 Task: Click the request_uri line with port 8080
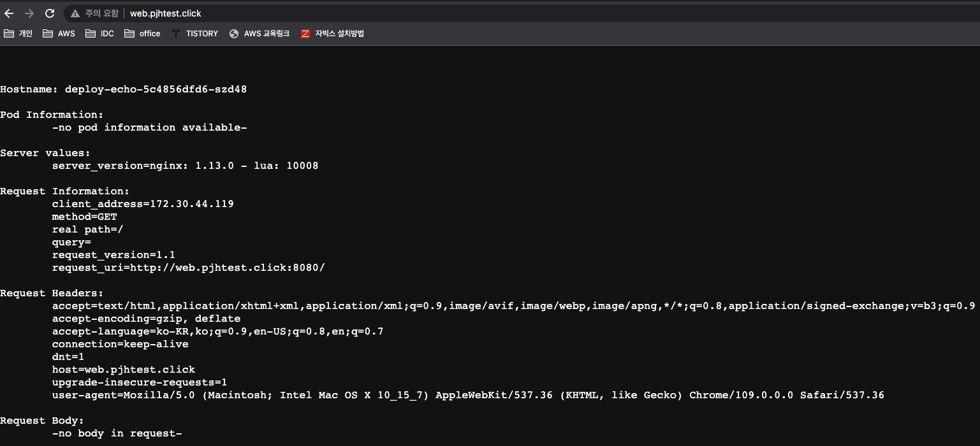189,268
